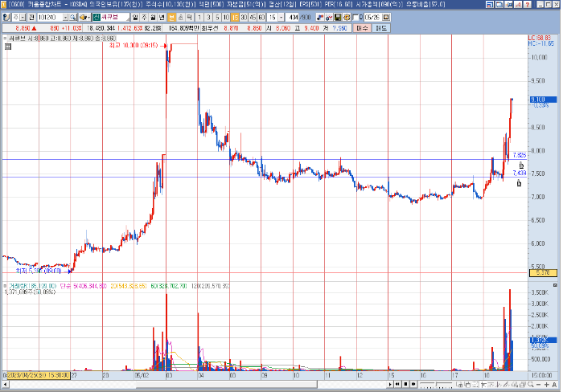Select the 분 minute chart period
This screenshot has height=392, width=563.
(x=171, y=17)
